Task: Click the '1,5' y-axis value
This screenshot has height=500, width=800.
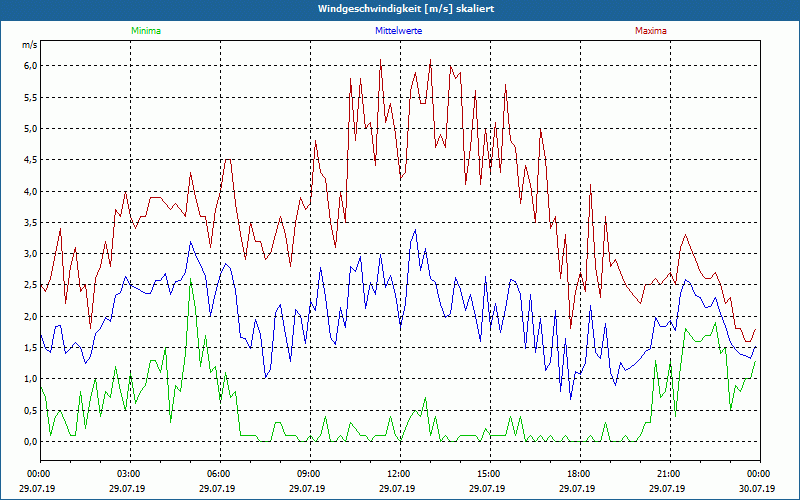Action: tap(31, 347)
